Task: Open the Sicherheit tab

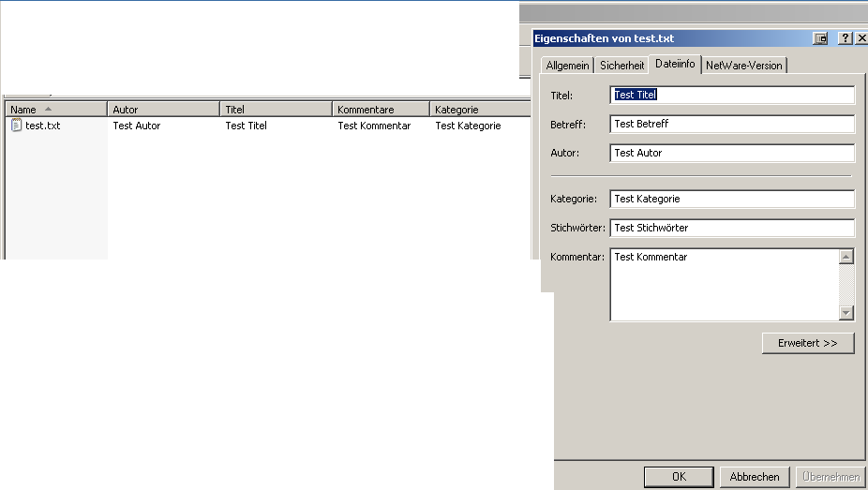Action: [622, 66]
